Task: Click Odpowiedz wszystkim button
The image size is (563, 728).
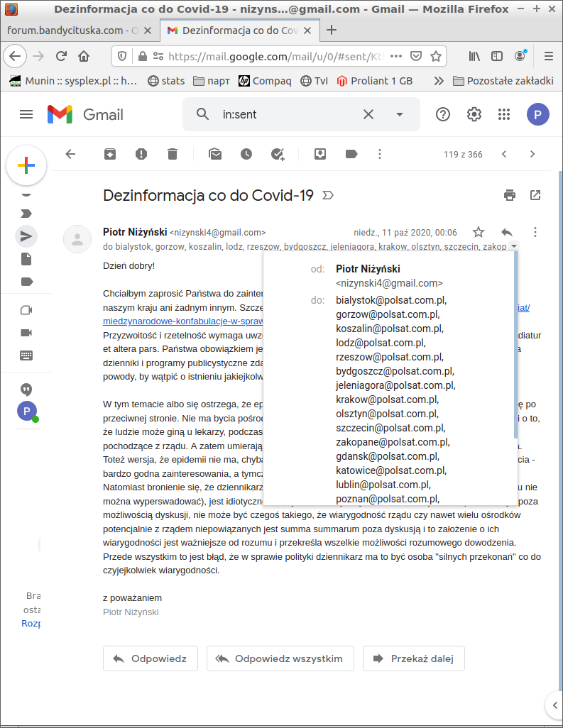Action: 280,658
